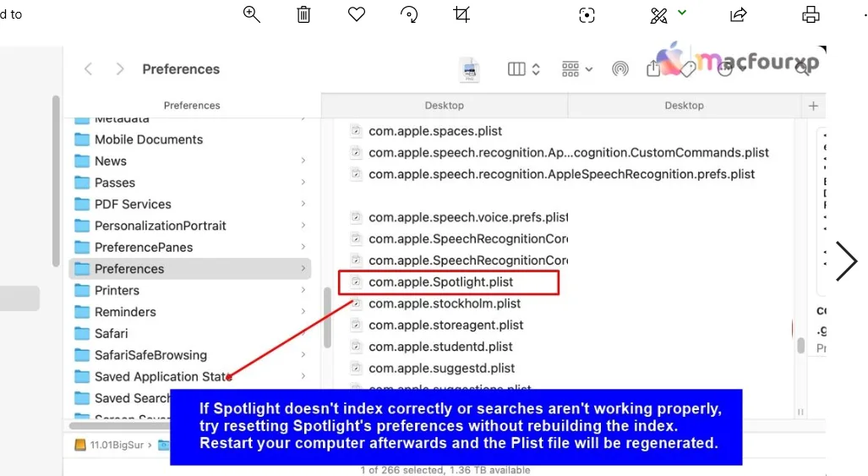
Task: Switch to the second Desktop tab
Action: [x=685, y=105]
